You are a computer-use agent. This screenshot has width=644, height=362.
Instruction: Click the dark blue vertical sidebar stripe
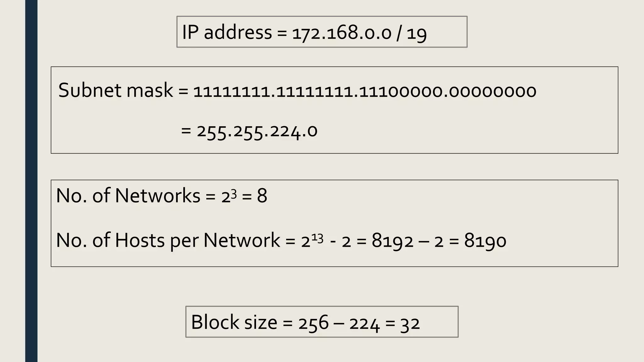point(31,181)
